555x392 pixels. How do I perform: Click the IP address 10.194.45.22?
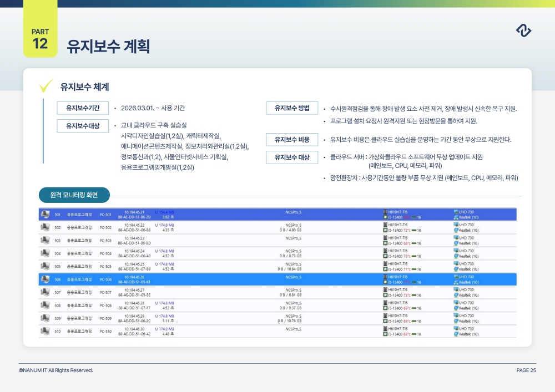(x=134, y=225)
